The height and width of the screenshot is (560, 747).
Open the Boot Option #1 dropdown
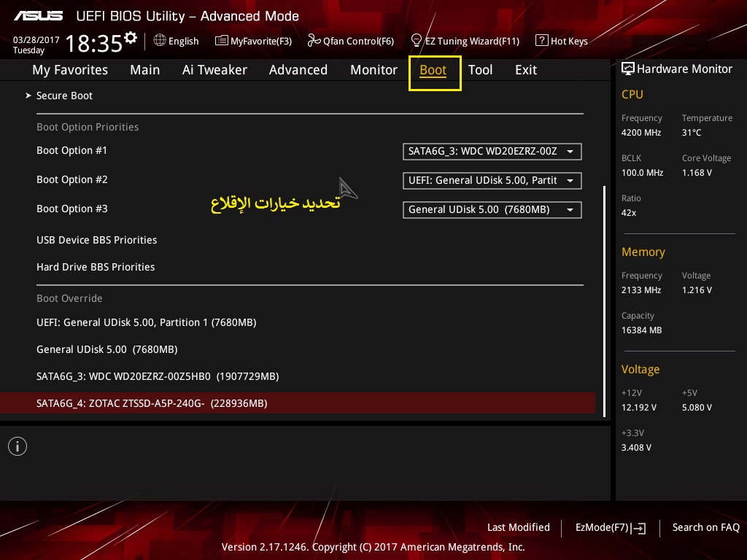(x=492, y=152)
